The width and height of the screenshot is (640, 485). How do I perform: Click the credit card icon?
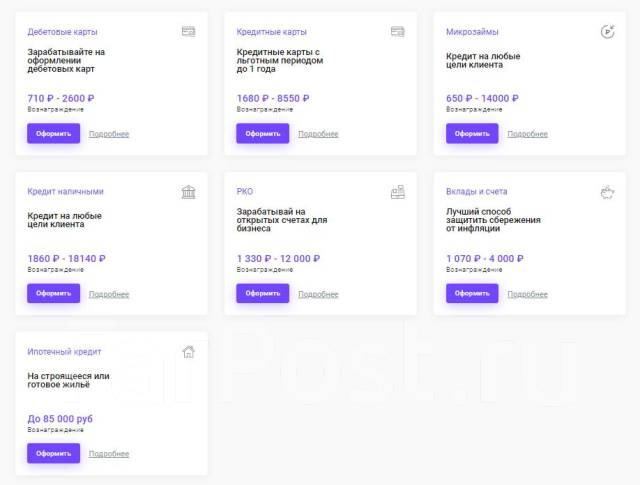click(397, 32)
